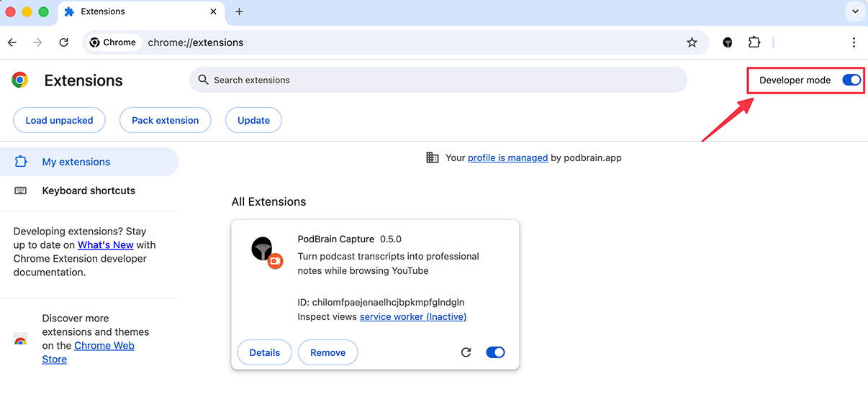Select My extensions in sidebar
Image resolution: width=868 pixels, height=394 pixels.
tap(76, 162)
